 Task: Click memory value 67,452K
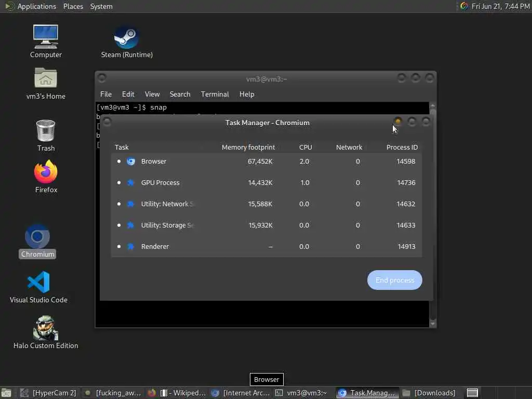click(x=260, y=162)
